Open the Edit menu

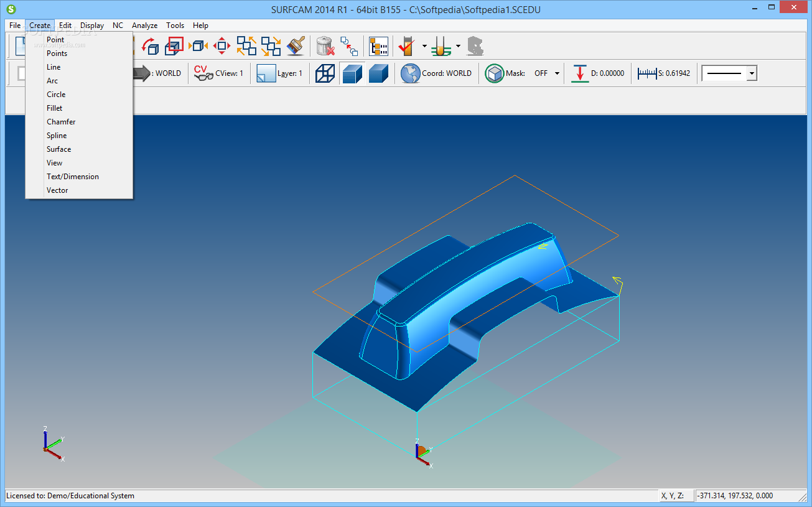65,26
